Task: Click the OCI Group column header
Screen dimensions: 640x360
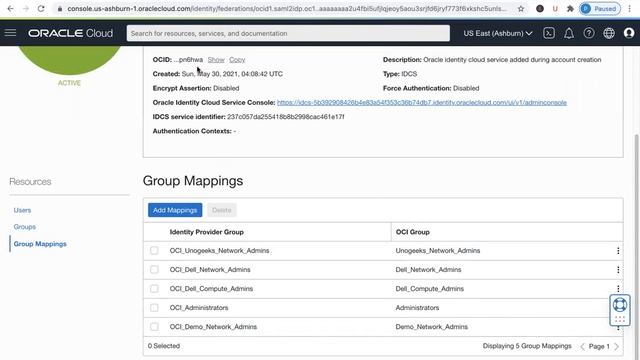Action: tap(413, 232)
